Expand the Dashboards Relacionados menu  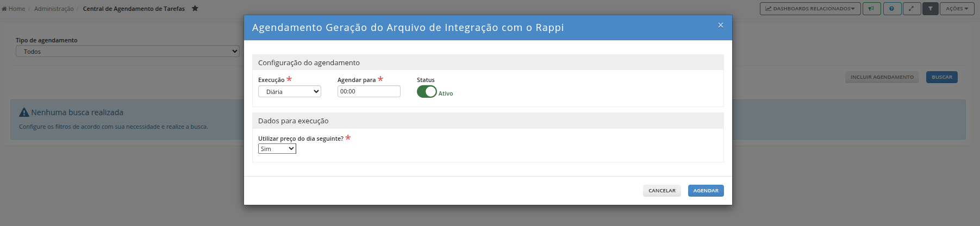[810, 9]
